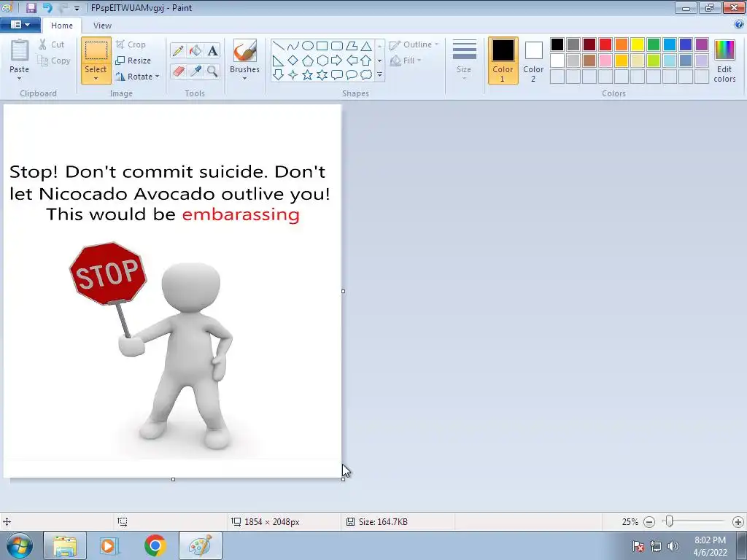Click the zoom in plus button
The image size is (747, 560).
pyautogui.click(x=738, y=522)
